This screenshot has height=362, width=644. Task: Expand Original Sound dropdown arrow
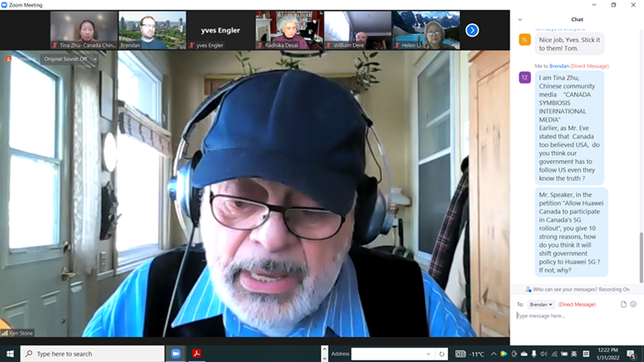tap(95, 59)
